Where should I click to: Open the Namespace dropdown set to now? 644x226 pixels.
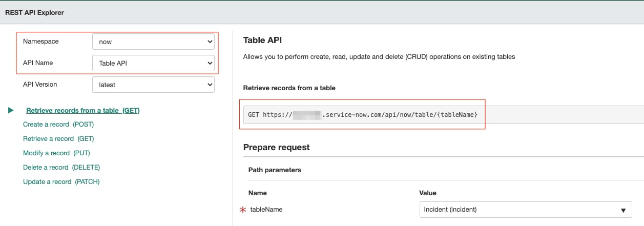(153, 42)
